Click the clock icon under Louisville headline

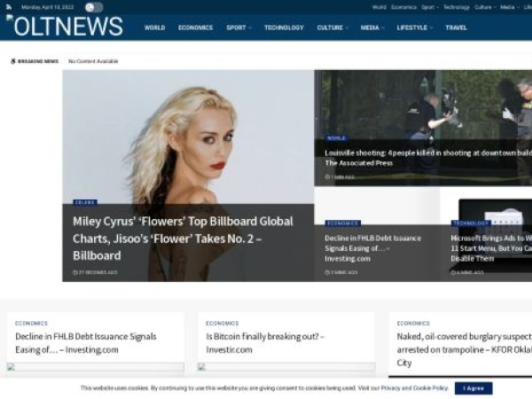(x=327, y=177)
